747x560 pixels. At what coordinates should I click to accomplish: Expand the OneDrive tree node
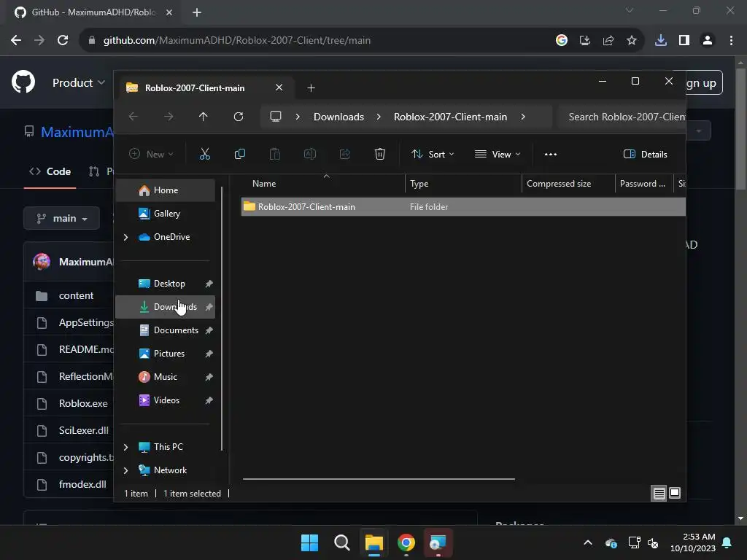tap(125, 237)
